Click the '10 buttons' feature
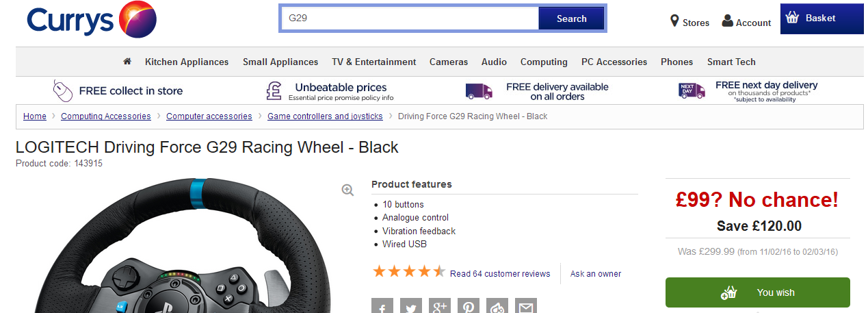The image size is (868, 313). (x=403, y=205)
